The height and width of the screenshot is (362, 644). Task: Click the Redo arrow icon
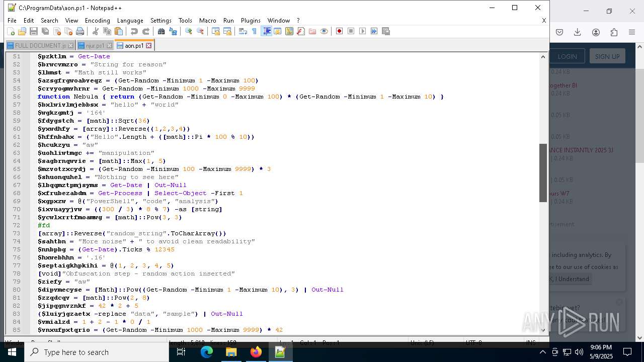coord(146,31)
